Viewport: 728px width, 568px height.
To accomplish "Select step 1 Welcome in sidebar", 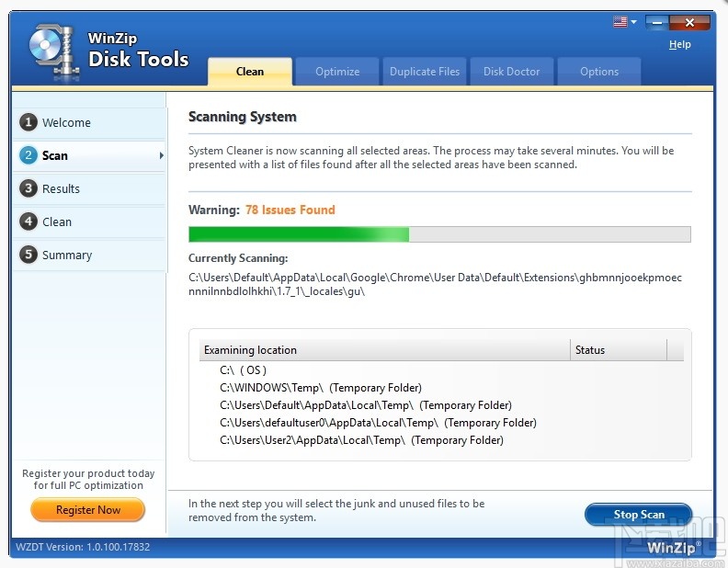I will click(x=89, y=122).
